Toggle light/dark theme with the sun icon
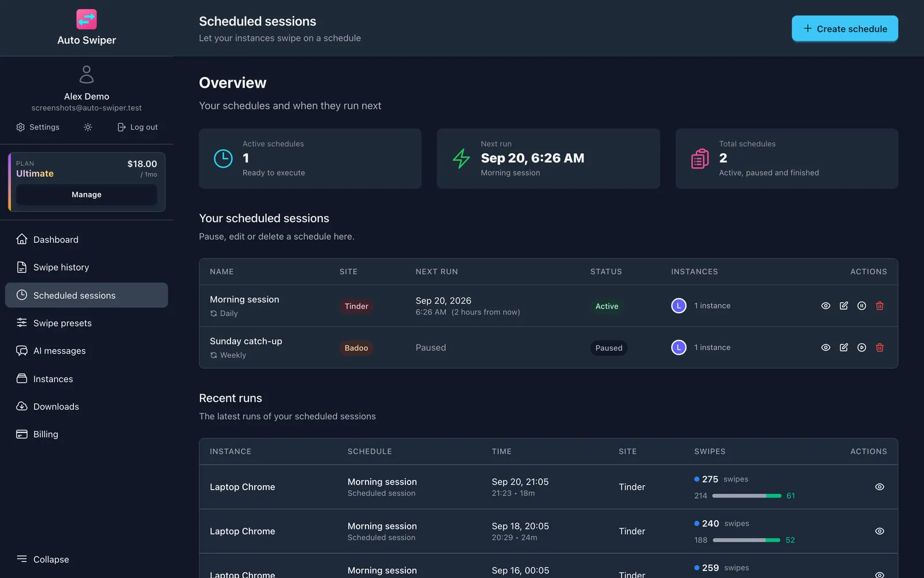 pyautogui.click(x=88, y=127)
